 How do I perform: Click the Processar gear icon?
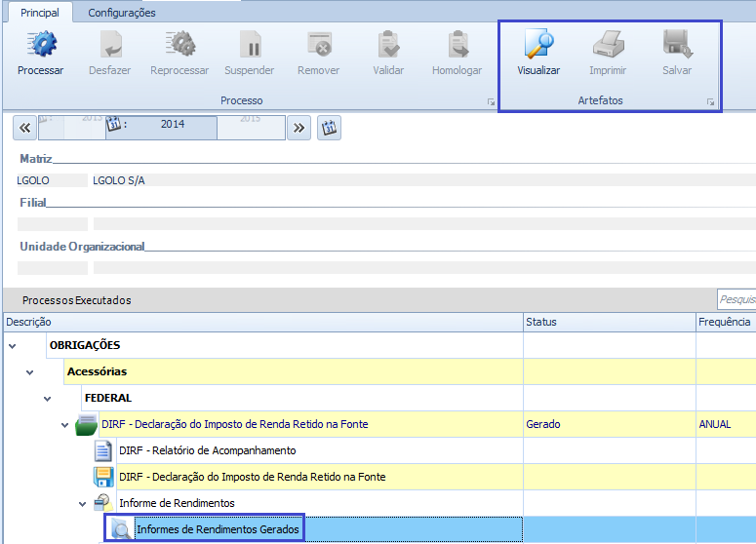coord(40,45)
